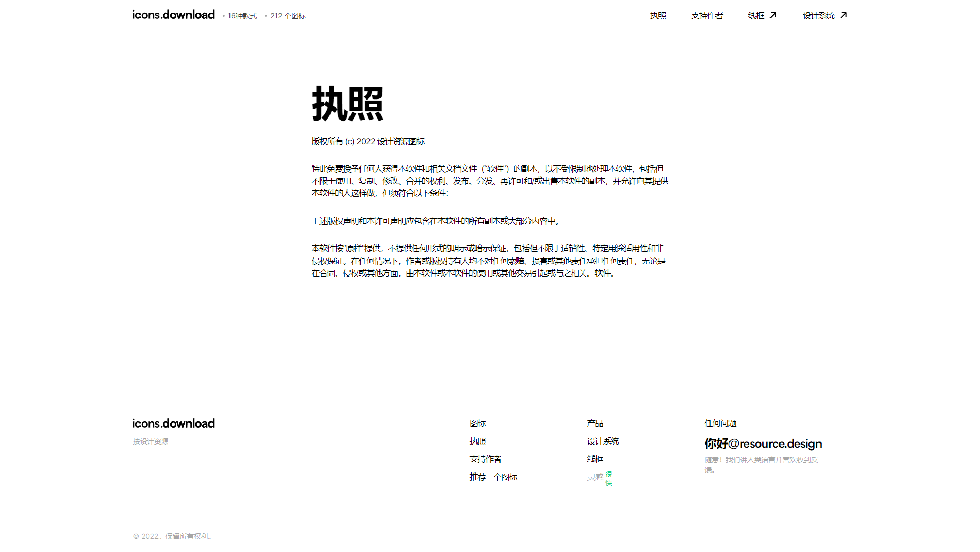
Task: Click 线框 under footer 产品 column
Action: (x=595, y=459)
